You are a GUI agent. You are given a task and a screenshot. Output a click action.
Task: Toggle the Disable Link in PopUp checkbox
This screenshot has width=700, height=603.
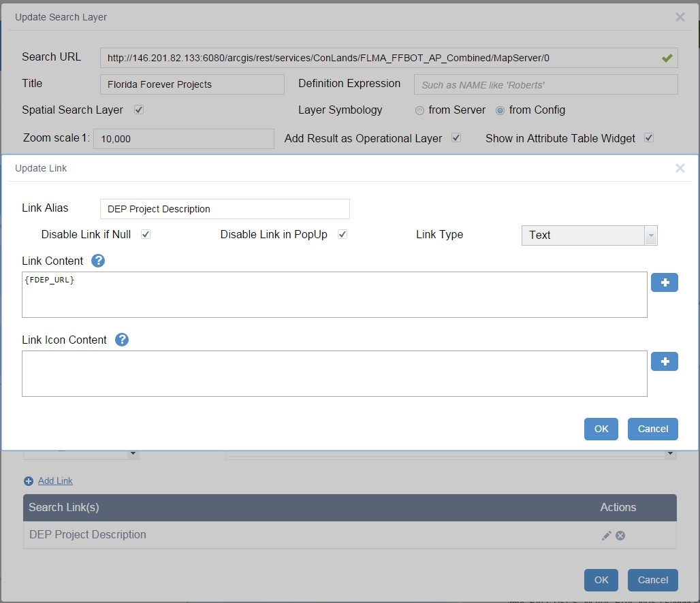(x=343, y=234)
